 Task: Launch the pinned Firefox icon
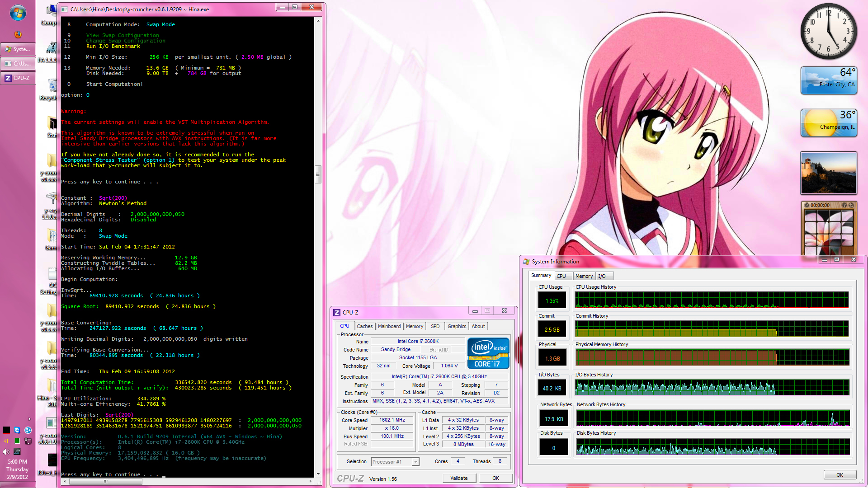[18, 34]
